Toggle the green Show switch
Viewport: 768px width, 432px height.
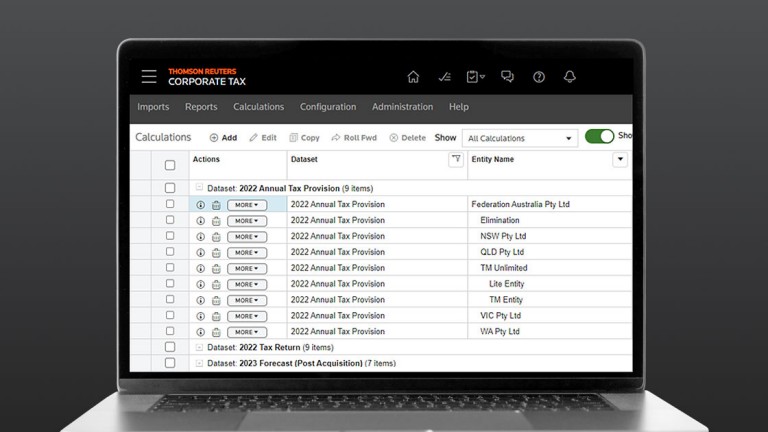[599, 136]
